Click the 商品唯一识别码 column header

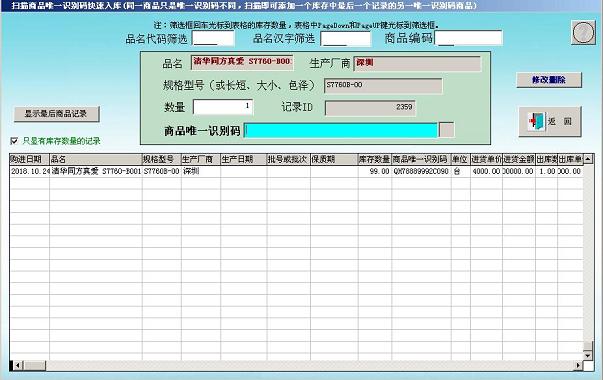click(x=421, y=159)
